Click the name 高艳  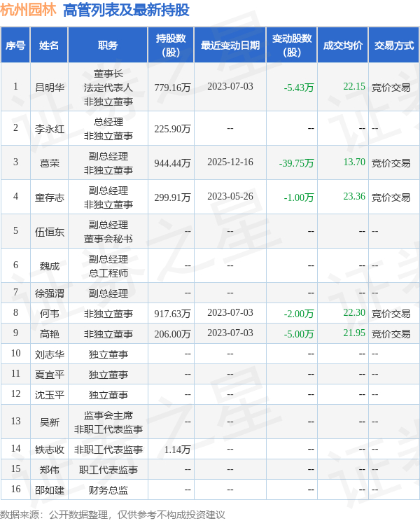click(x=50, y=333)
